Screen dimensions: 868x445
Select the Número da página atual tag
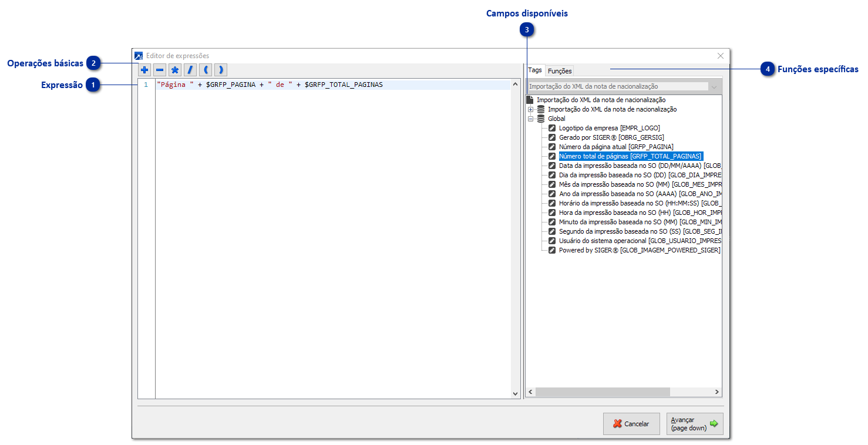(616, 147)
